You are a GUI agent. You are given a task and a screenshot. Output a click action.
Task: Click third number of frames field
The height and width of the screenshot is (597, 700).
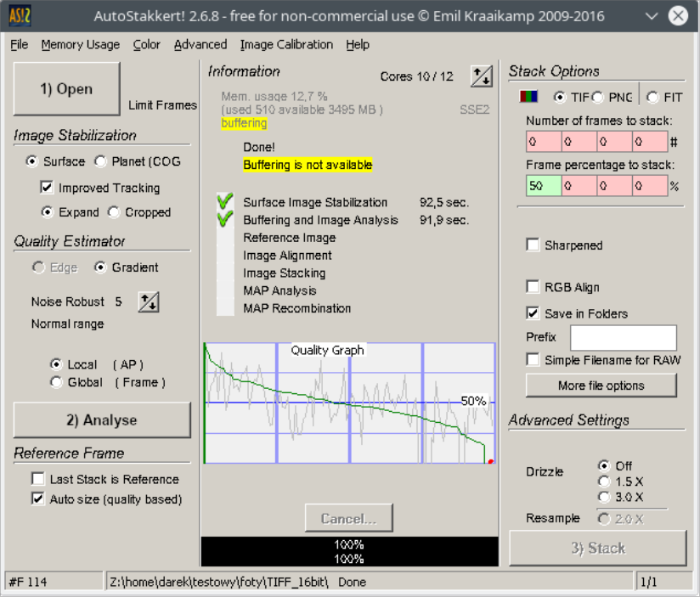click(x=614, y=142)
